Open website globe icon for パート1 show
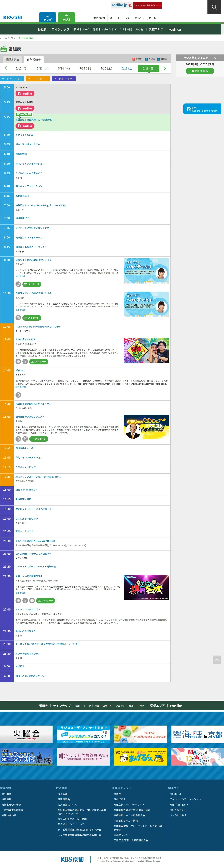This screenshot has width=224, height=868. (18, 284)
